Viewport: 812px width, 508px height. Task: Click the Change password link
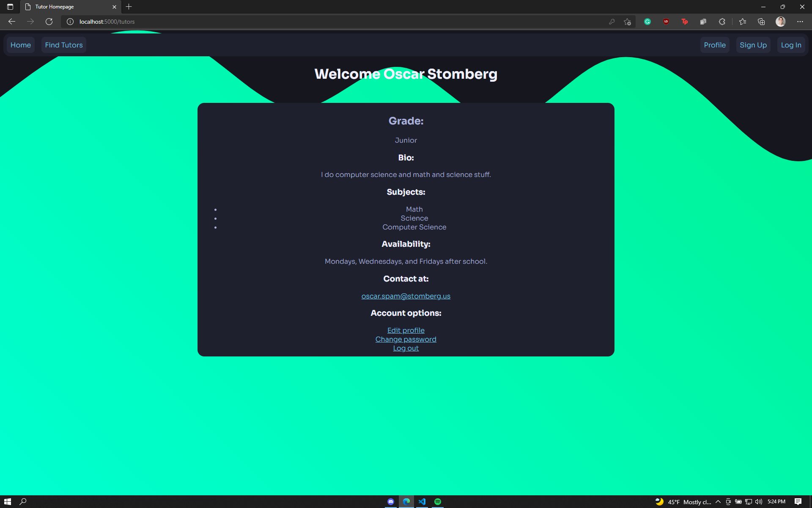coord(406,339)
